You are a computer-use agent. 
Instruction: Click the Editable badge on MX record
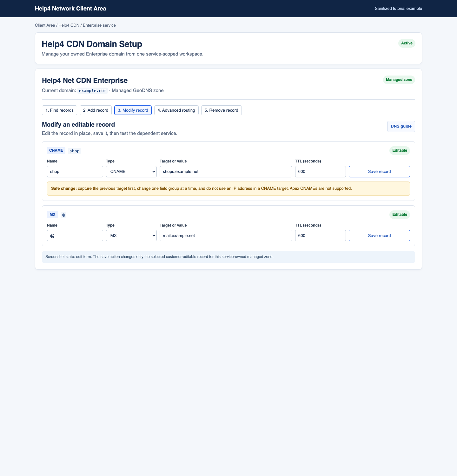click(x=400, y=215)
